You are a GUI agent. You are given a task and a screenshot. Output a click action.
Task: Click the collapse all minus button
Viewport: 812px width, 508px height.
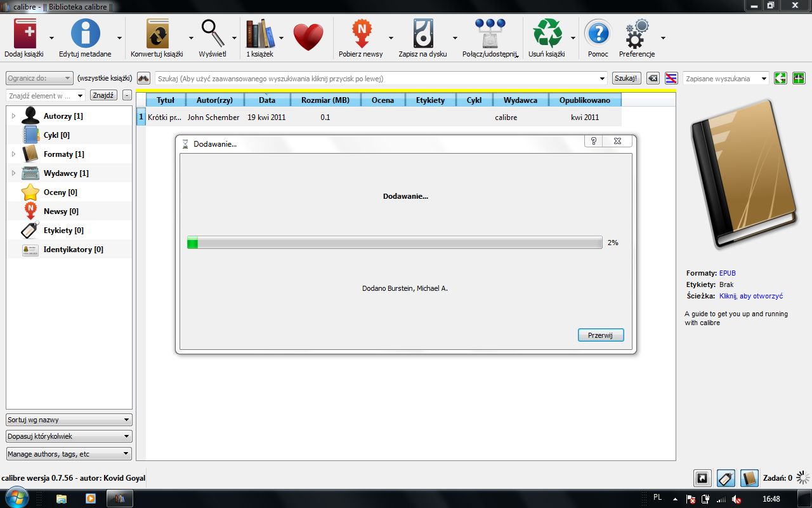(x=127, y=95)
